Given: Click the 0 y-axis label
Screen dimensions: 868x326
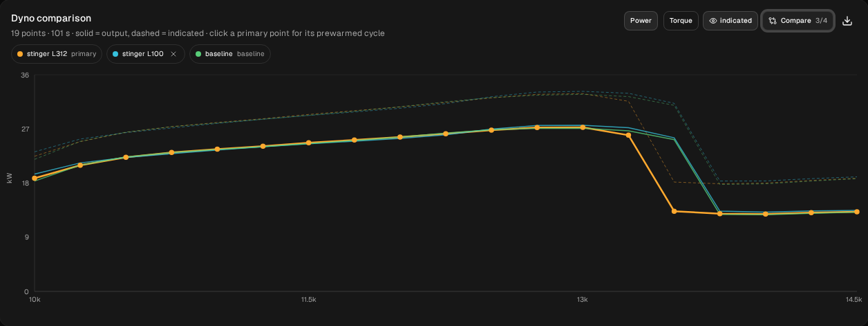Looking at the screenshot, I should (27, 291).
